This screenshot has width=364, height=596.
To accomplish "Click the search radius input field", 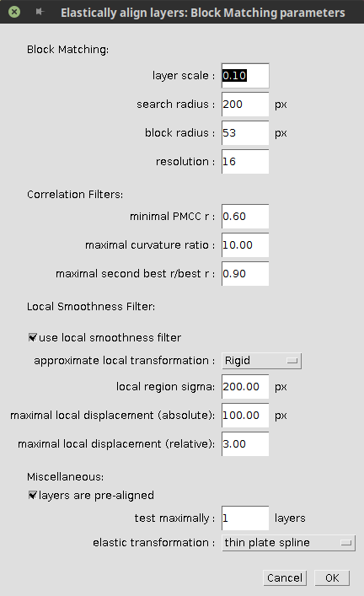I will coord(245,105).
